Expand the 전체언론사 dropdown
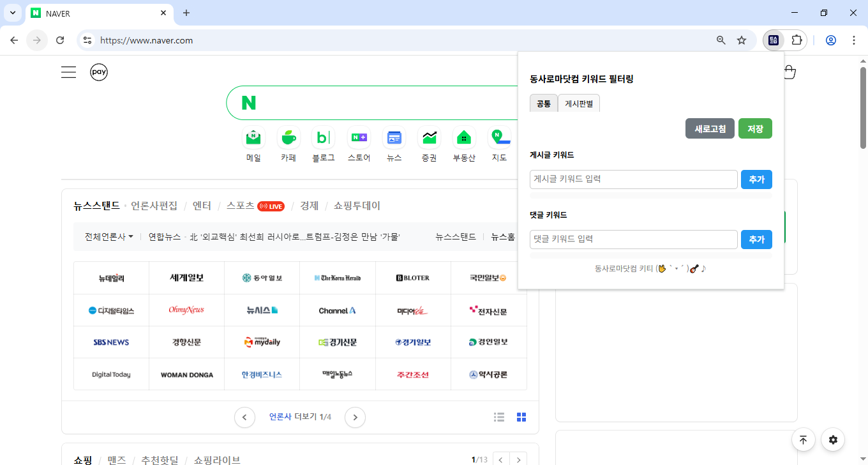 [x=109, y=237]
